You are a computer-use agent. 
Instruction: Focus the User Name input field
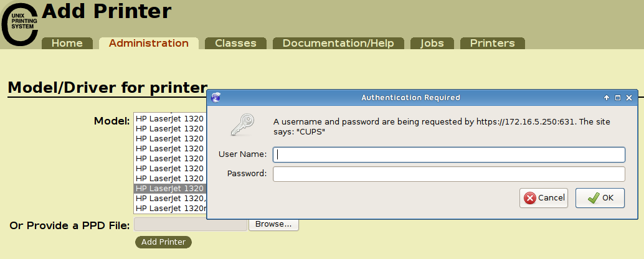coord(449,155)
